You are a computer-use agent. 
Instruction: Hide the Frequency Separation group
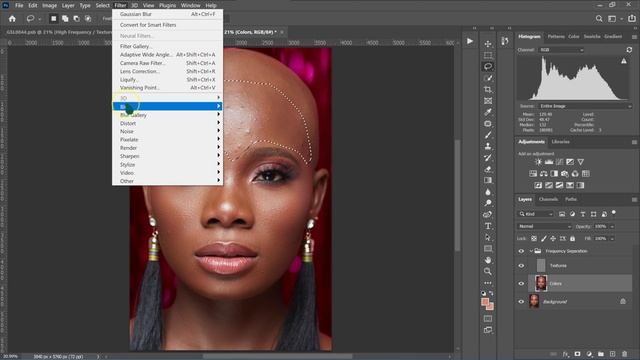tap(521, 251)
